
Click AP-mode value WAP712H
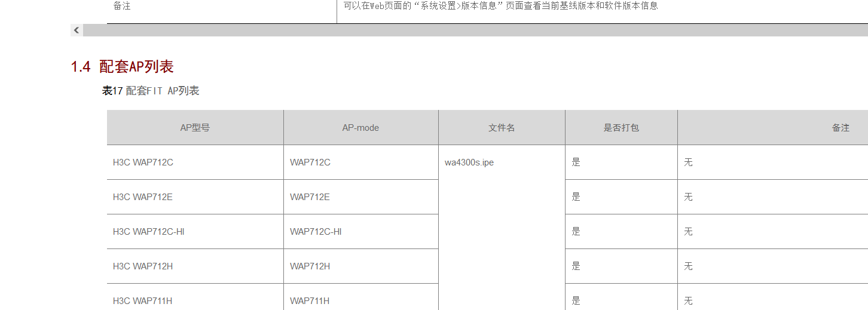[x=310, y=266]
